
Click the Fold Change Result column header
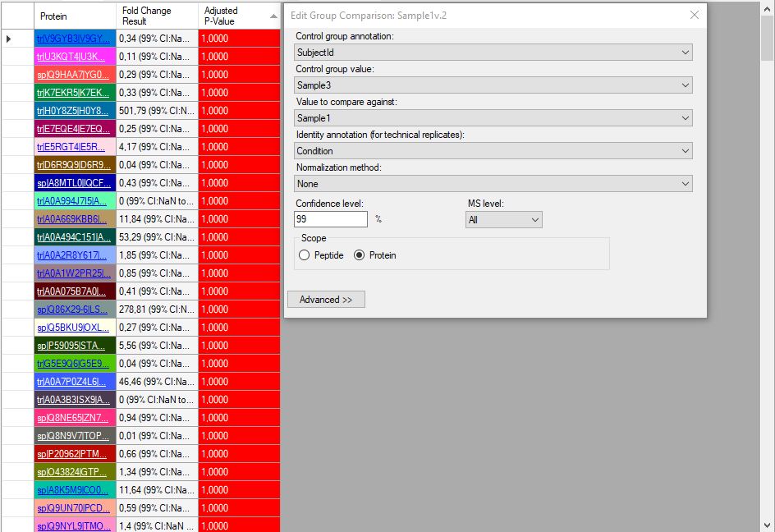click(x=156, y=16)
